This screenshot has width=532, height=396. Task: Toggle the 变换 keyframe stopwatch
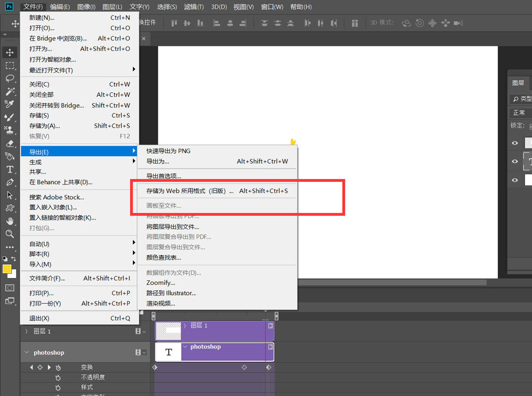pos(58,367)
